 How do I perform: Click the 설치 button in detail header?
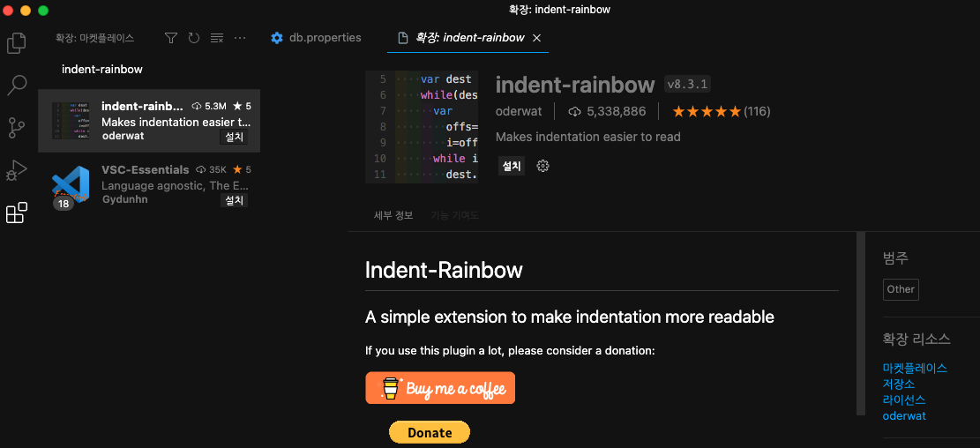coord(512,166)
